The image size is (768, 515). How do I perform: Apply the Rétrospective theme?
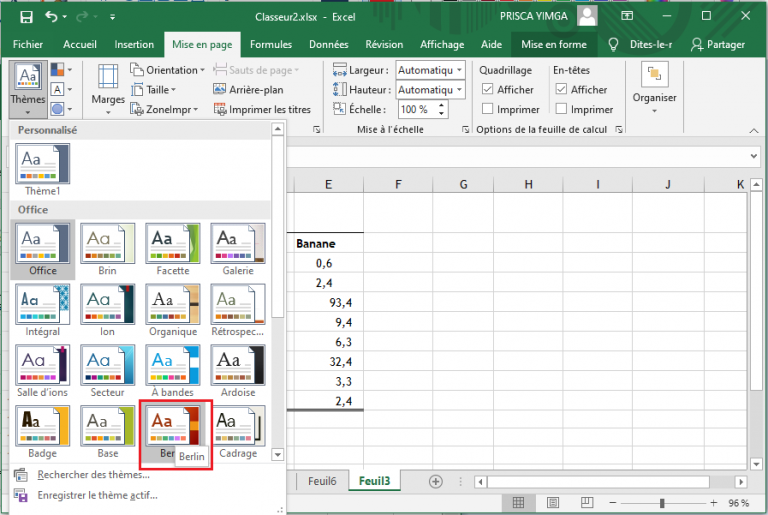coord(238,311)
